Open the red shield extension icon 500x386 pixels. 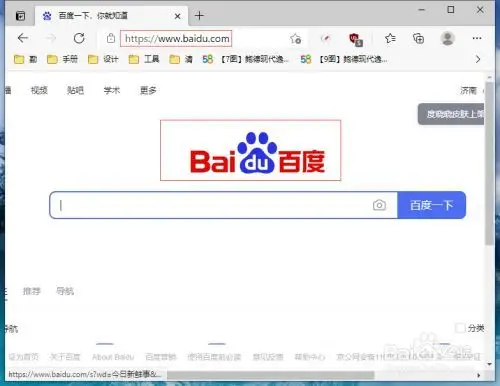[x=355, y=39]
